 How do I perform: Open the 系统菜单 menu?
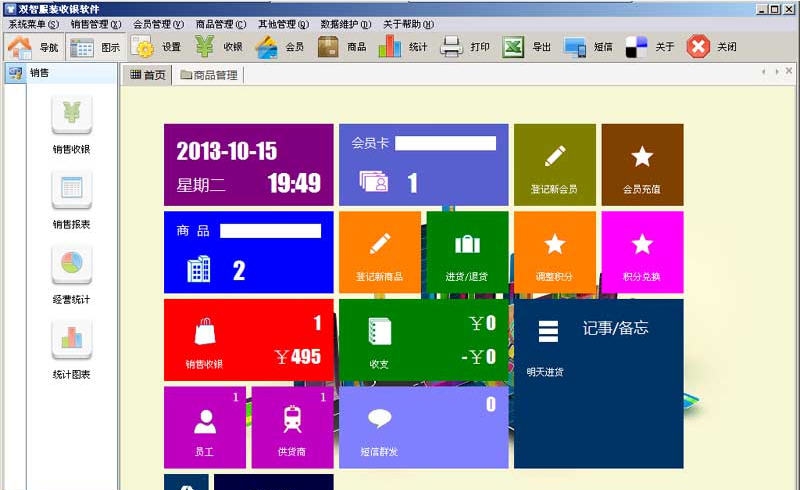pos(34,24)
